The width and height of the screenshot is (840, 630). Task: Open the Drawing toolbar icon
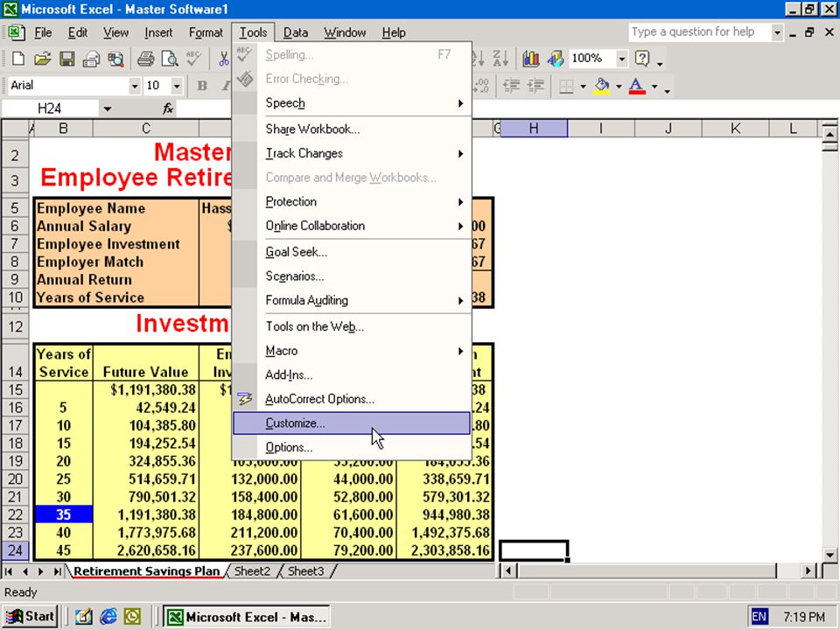(x=555, y=59)
